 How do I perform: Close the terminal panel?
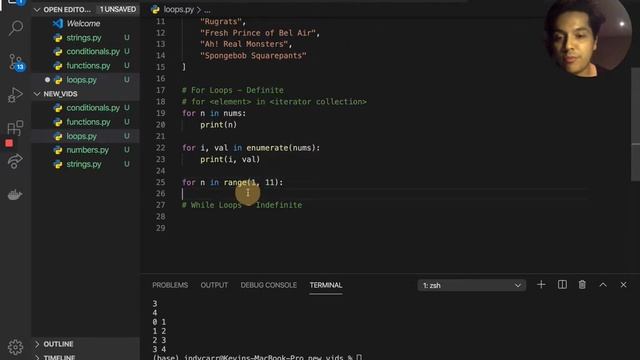click(623, 285)
